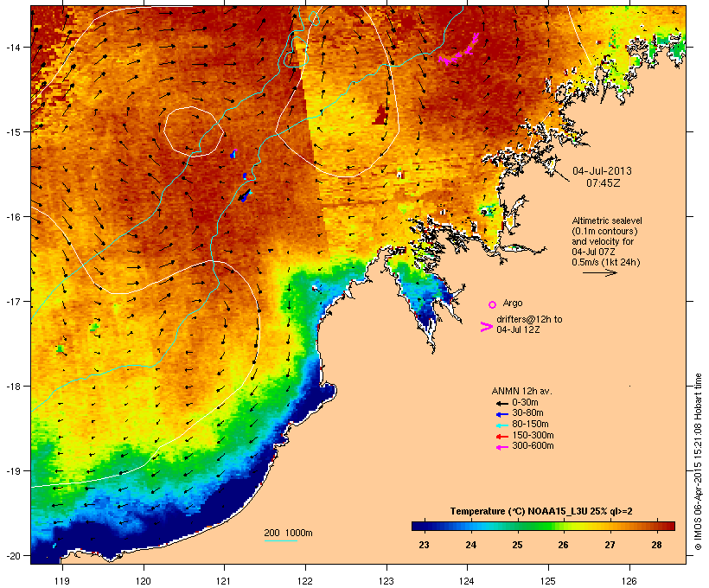Image resolution: width=709 pixels, height=588 pixels.
Task: Click the longitude axis label 126
Action: (629, 581)
